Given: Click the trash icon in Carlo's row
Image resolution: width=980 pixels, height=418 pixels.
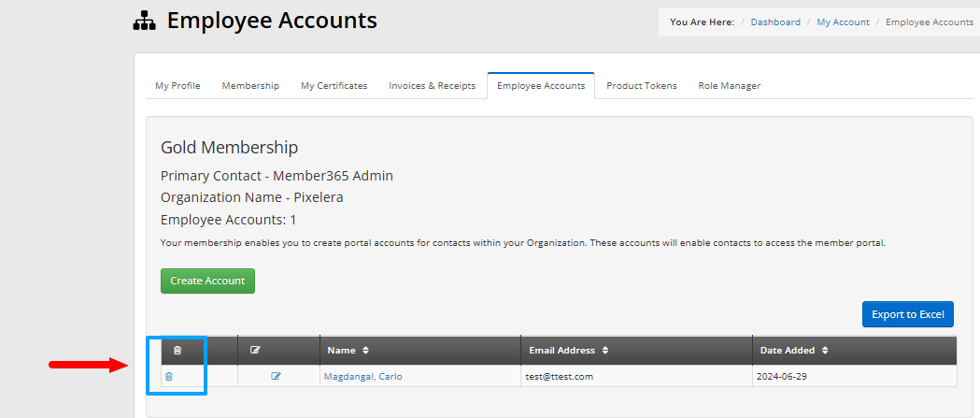Looking at the screenshot, I should tap(169, 377).
